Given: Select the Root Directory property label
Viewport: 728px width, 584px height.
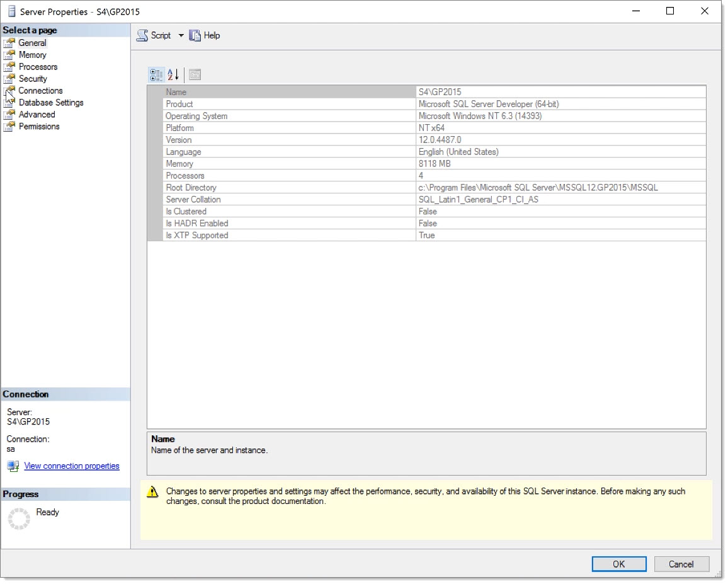Looking at the screenshot, I should [x=191, y=188].
